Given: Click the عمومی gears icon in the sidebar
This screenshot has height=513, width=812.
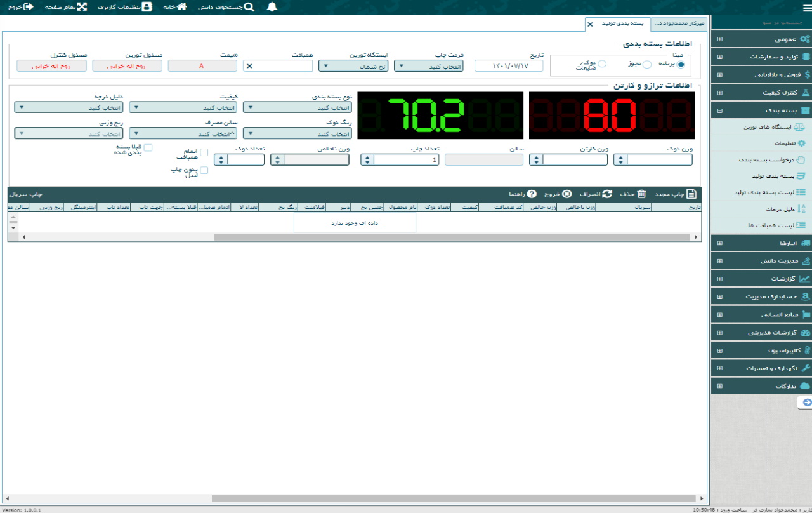Looking at the screenshot, I should (805, 39).
